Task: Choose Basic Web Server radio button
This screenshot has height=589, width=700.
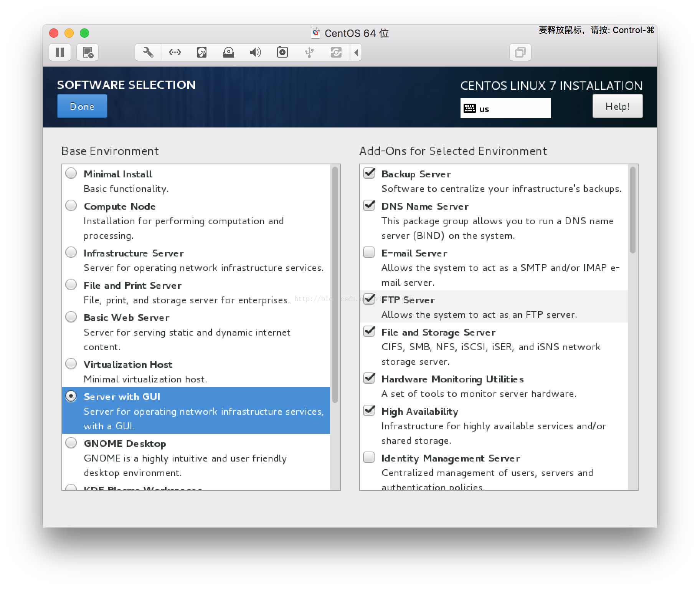Action: click(71, 317)
